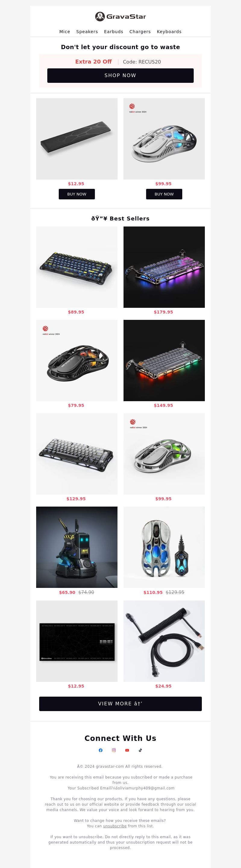
Task: Open the Earbuds category link
Action: click(x=114, y=32)
